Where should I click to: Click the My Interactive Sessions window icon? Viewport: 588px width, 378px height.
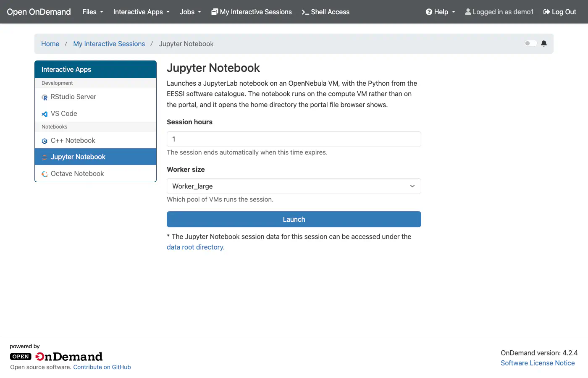215,12
